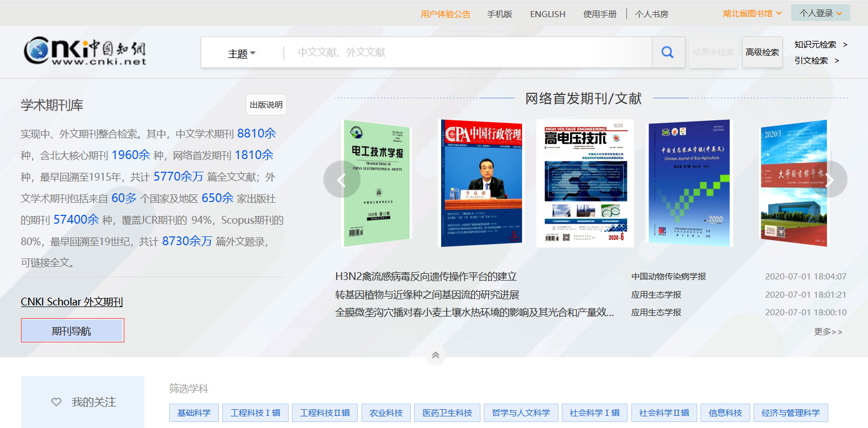
Task: Open article H3N2禽流感病毒反向遗传操作平台的建立
Action: click(x=426, y=277)
